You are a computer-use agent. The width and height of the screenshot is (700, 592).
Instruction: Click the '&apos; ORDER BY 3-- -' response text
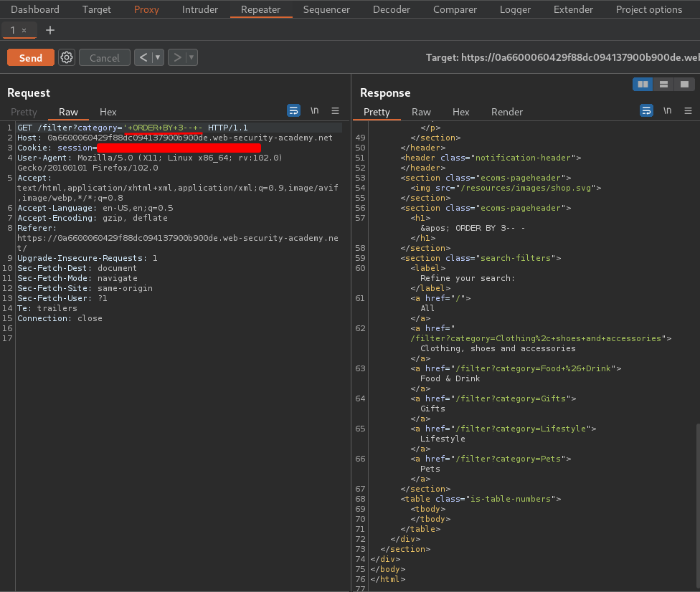pos(473,228)
